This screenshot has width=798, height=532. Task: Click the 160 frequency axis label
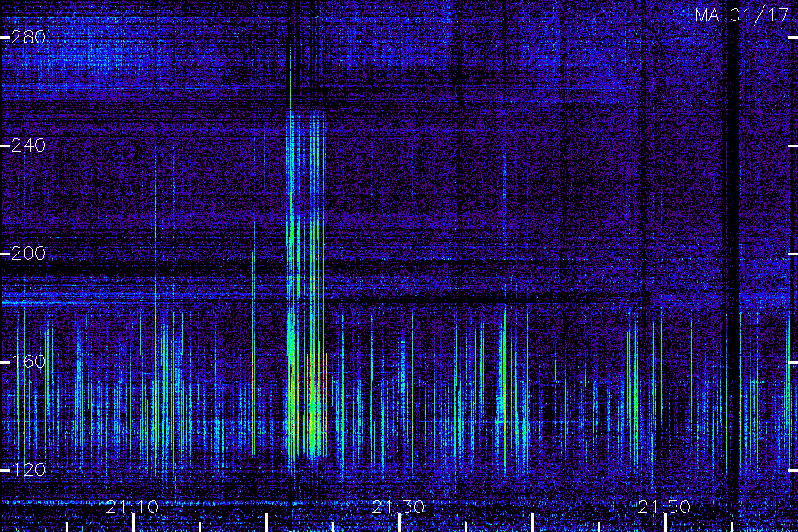pos(28,362)
